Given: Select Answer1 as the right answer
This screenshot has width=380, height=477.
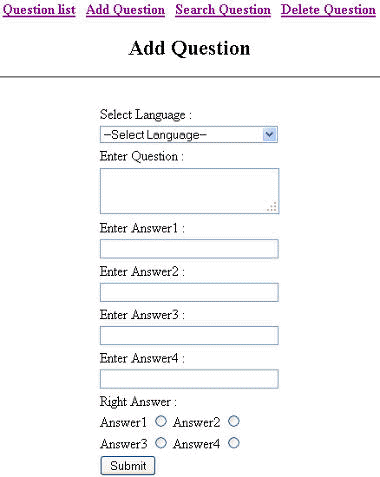Looking at the screenshot, I should click(161, 421).
